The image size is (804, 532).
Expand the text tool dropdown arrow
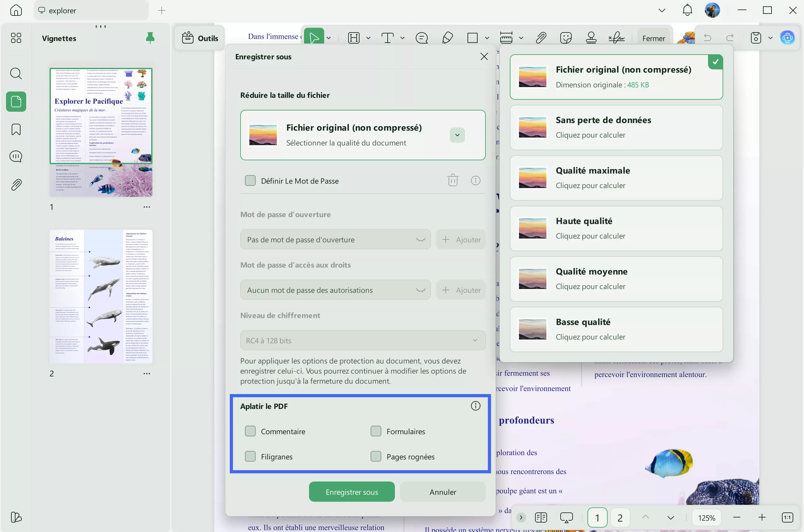click(x=402, y=38)
